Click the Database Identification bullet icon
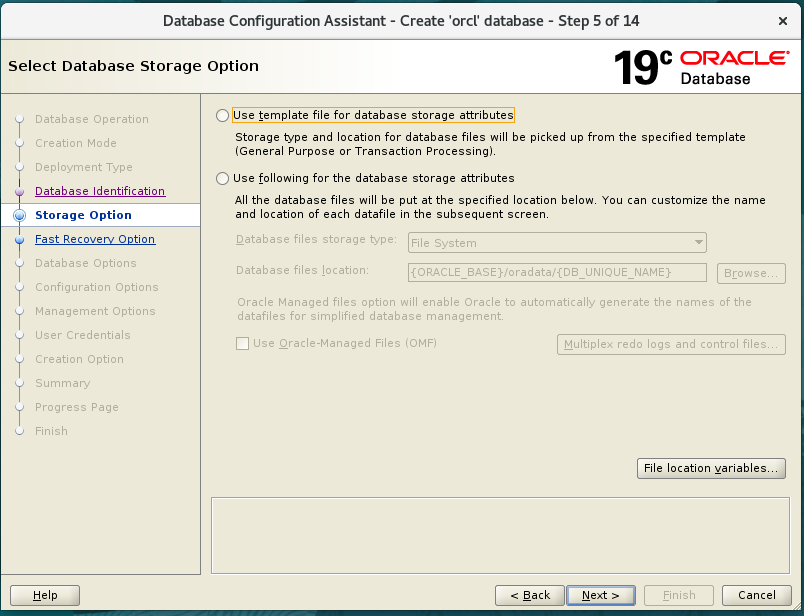The width and height of the screenshot is (804, 616). 19,191
